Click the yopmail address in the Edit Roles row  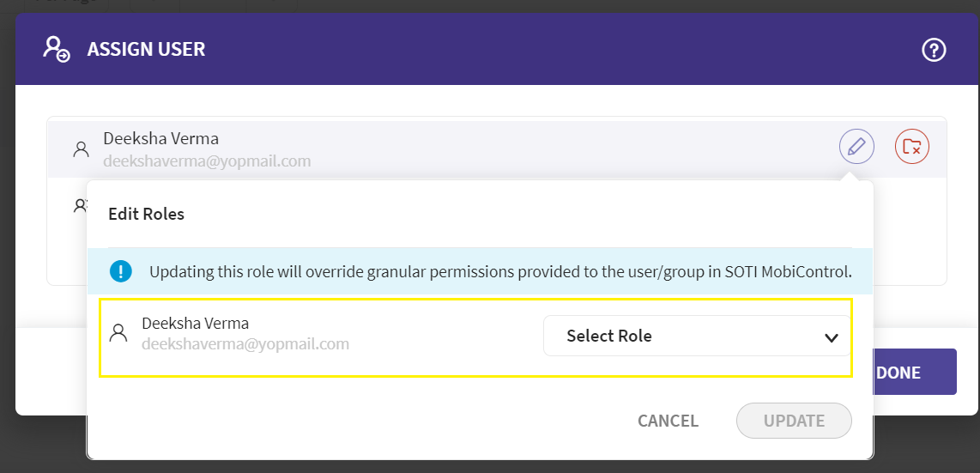pos(245,344)
